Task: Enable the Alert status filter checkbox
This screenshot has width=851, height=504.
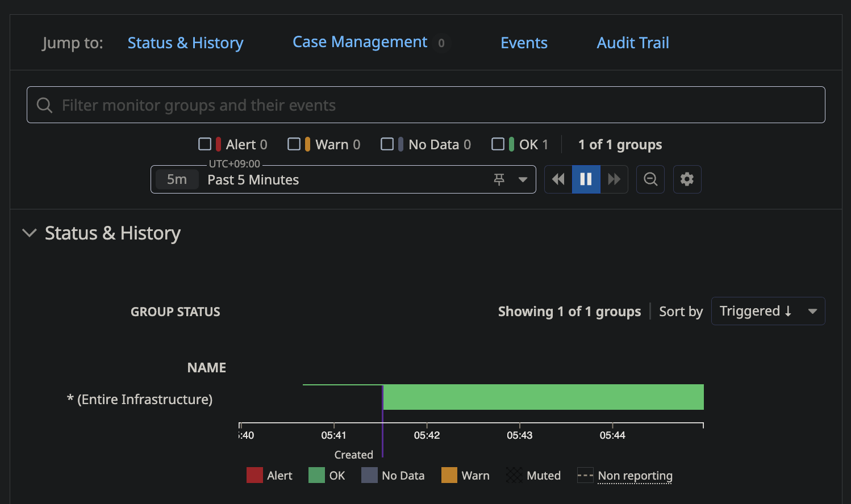Action: 206,144
